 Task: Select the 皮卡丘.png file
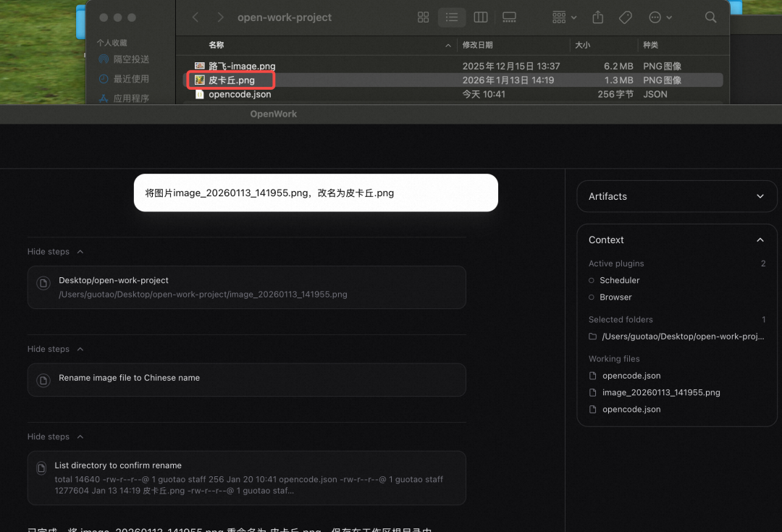[x=232, y=80]
